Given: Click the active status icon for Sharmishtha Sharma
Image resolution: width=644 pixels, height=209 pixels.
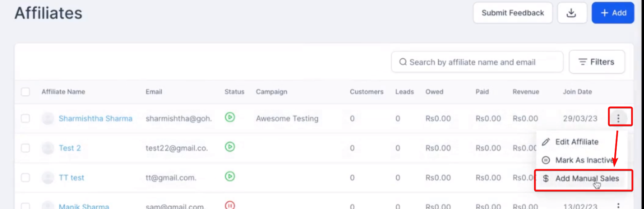Looking at the screenshot, I should (230, 117).
